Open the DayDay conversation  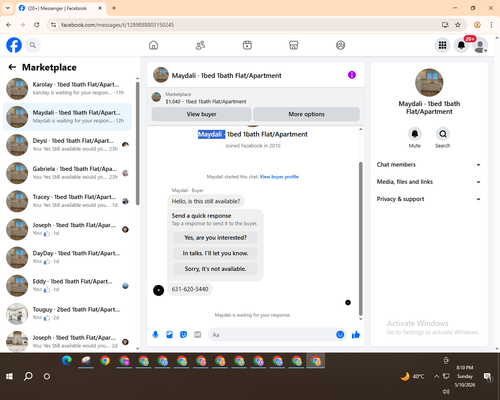click(x=68, y=257)
